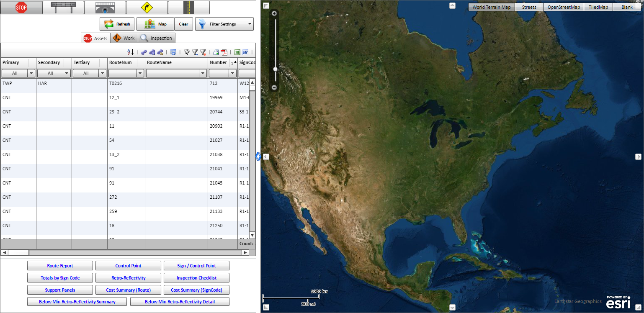Viewport: 644px width, 313px height.
Task: Open the RouteName filter dropdown
Action: pyautogui.click(x=203, y=73)
